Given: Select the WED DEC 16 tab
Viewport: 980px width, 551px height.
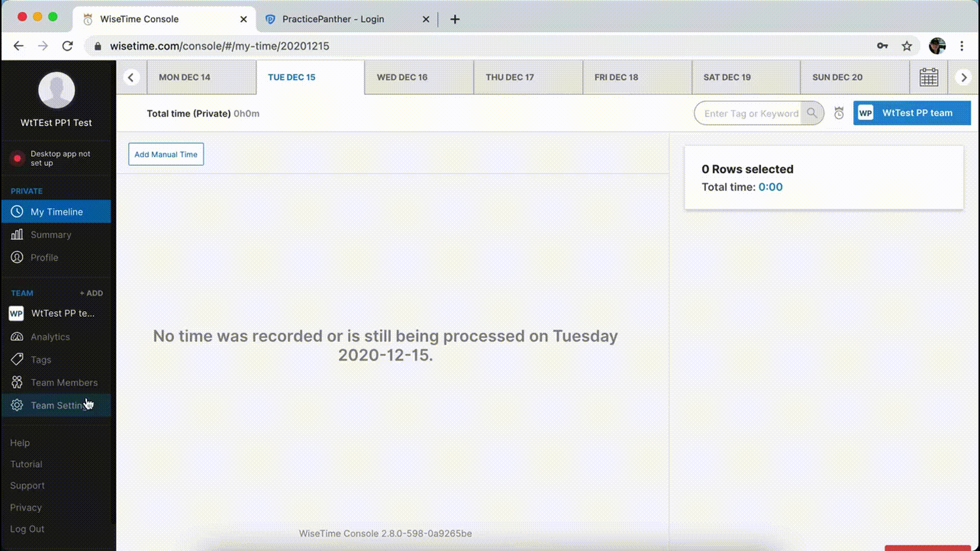Looking at the screenshot, I should point(419,78).
